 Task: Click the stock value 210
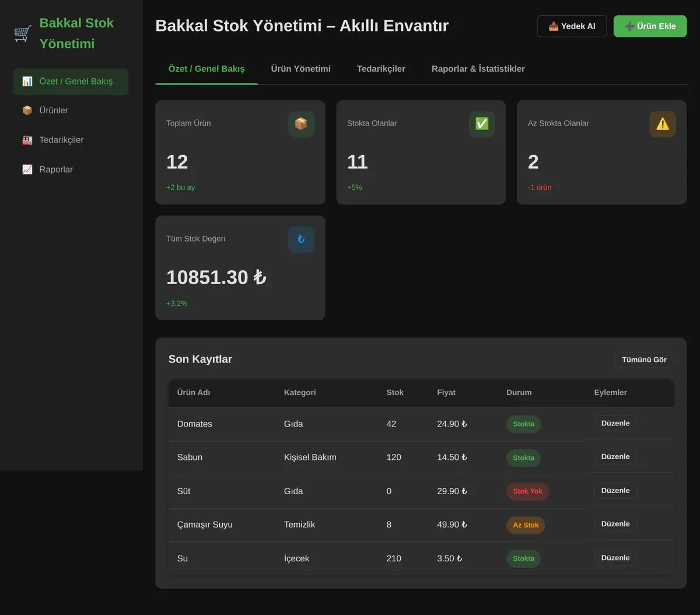pyautogui.click(x=394, y=558)
